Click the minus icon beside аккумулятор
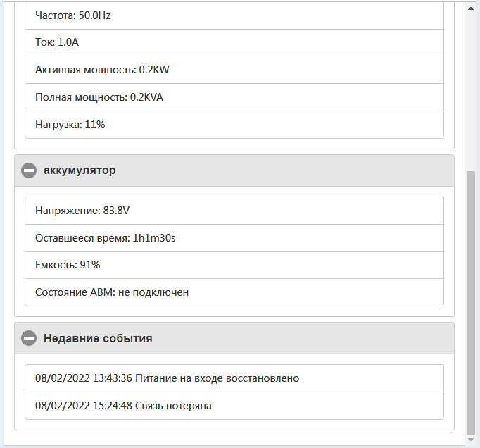The width and height of the screenshot is (480, 448). 29,170
